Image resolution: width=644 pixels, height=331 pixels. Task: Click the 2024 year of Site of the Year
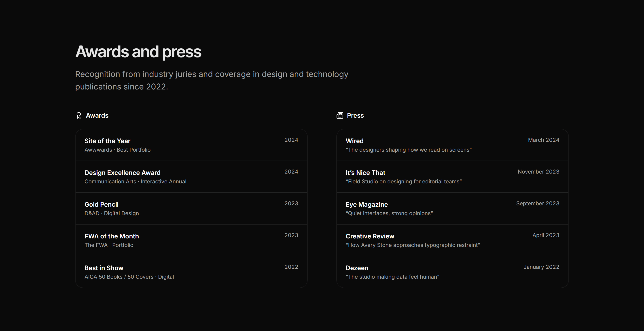pos(291,140)
